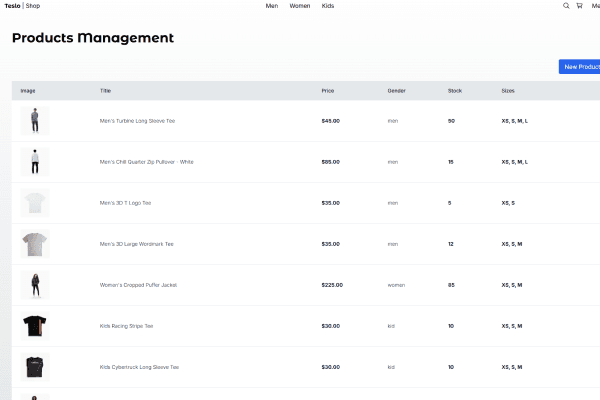Viewport: 600px width, 400px height.
Task: Click Kids Cybertruck Long Sleeve Tee thumbnail
Action: 35,367
